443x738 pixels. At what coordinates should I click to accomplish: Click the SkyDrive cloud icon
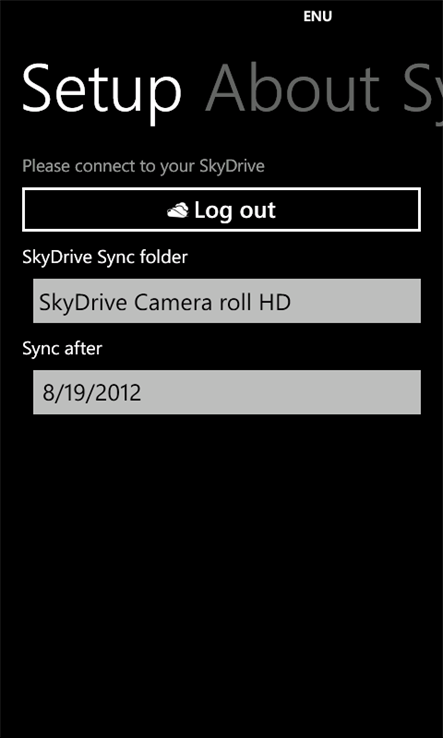click(x=177, y=210)
